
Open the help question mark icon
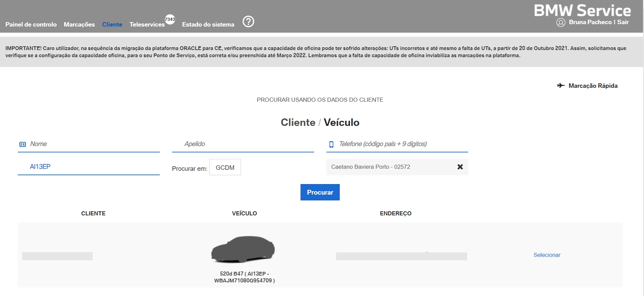coord(248,21)
